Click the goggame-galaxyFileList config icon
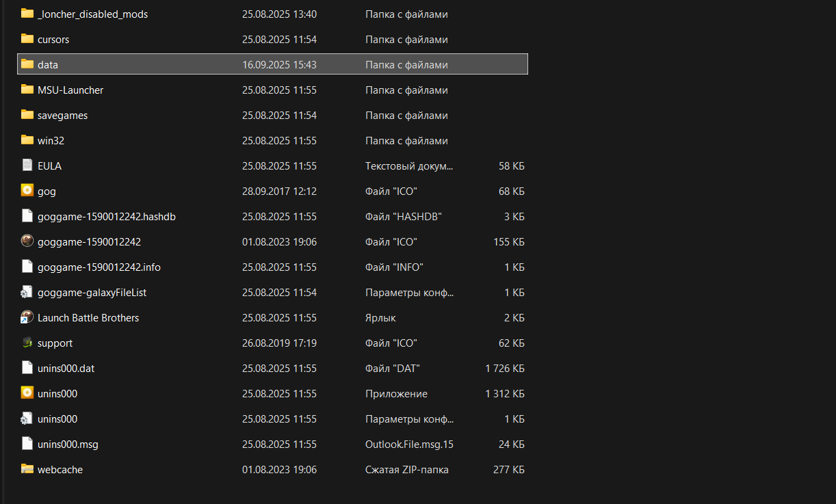The width and height of the screenshot is (836, 504). coord(27,292)
